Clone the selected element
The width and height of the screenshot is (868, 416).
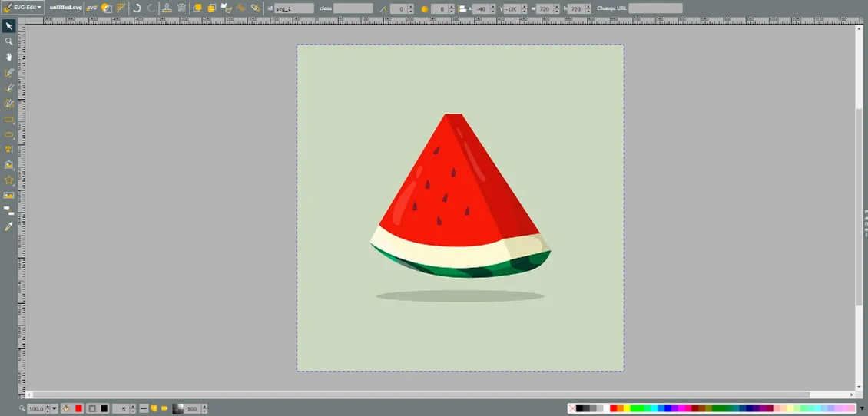[167, 8]
